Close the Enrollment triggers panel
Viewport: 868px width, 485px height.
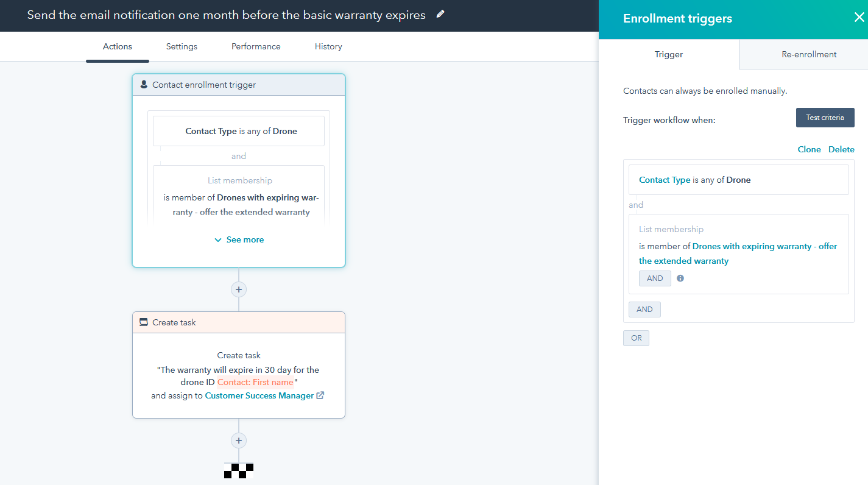pyautogui.click(x=858, y=18)
